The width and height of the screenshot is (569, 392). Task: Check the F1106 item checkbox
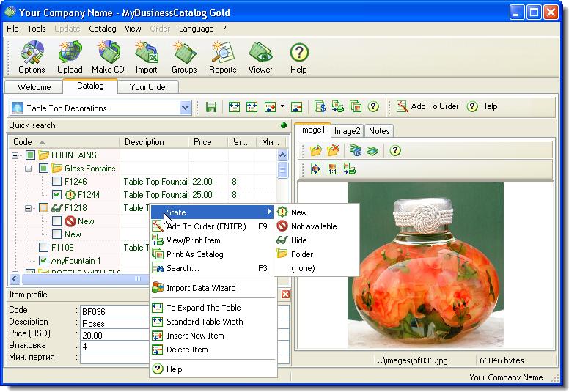pyautogui.click(x=43, y=248)
